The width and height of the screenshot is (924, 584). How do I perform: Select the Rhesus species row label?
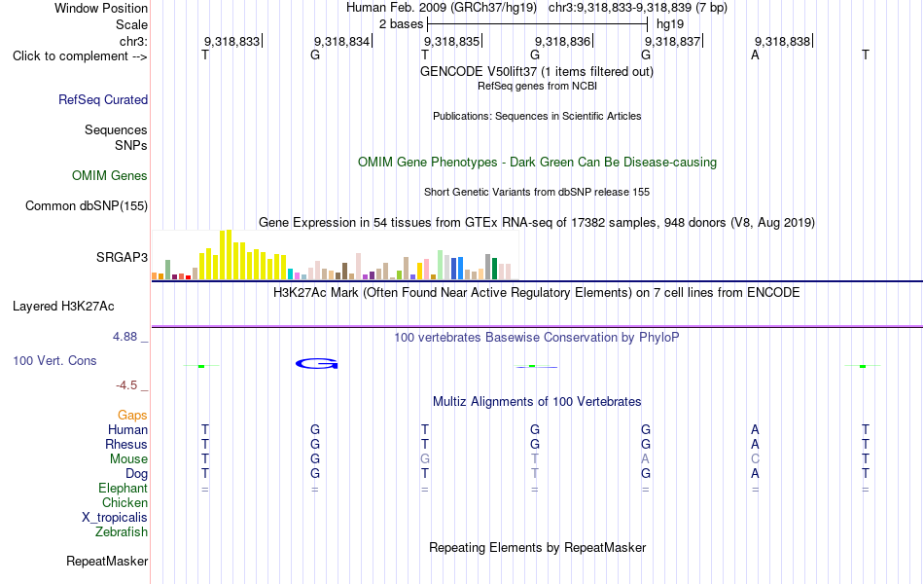click(x=126, y=444)
